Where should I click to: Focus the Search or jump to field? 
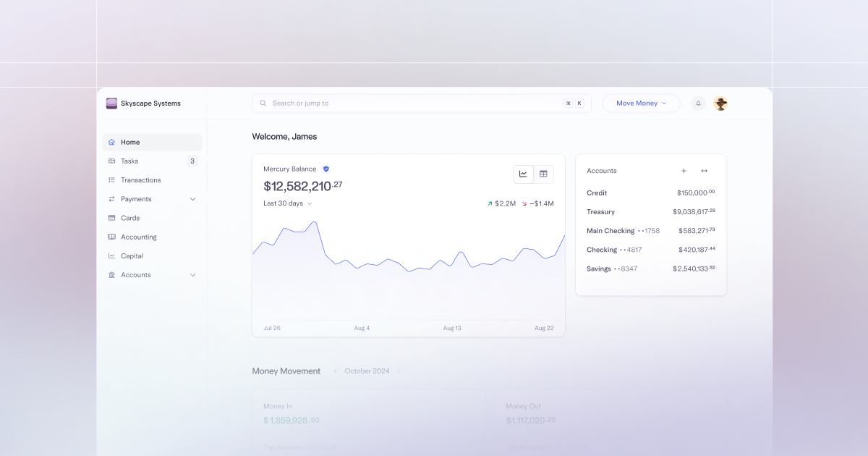(x=421, y=104)
